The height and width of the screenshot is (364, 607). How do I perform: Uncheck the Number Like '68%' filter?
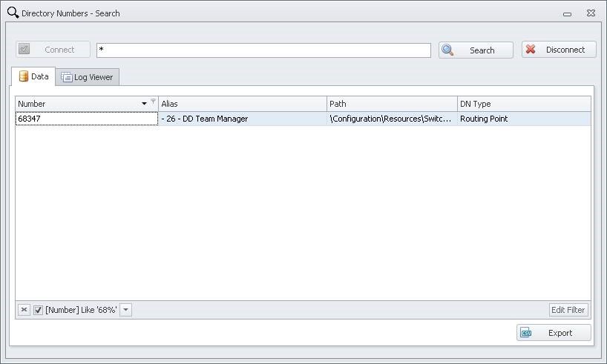(x=38, y=310)
